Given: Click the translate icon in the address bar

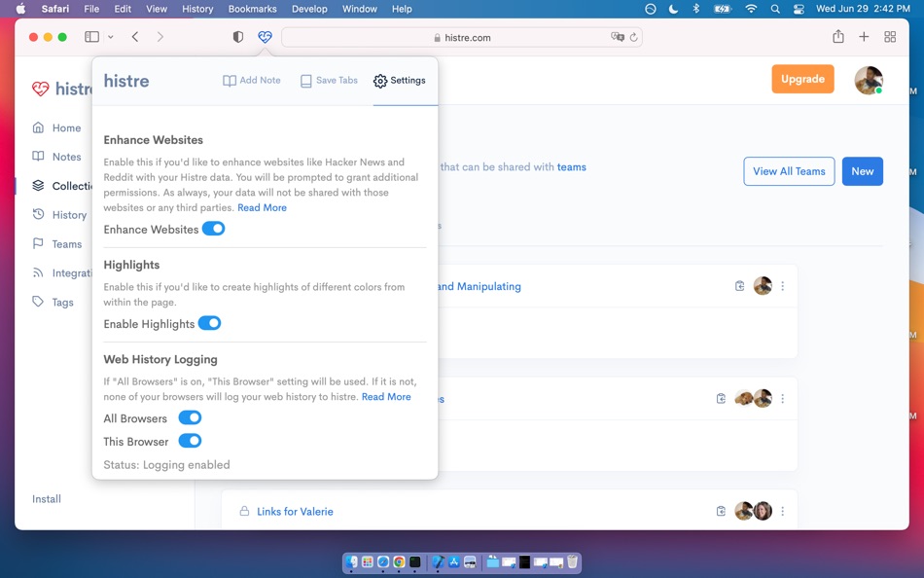Looking at the screenshot, I should click(x=617, y=37).
